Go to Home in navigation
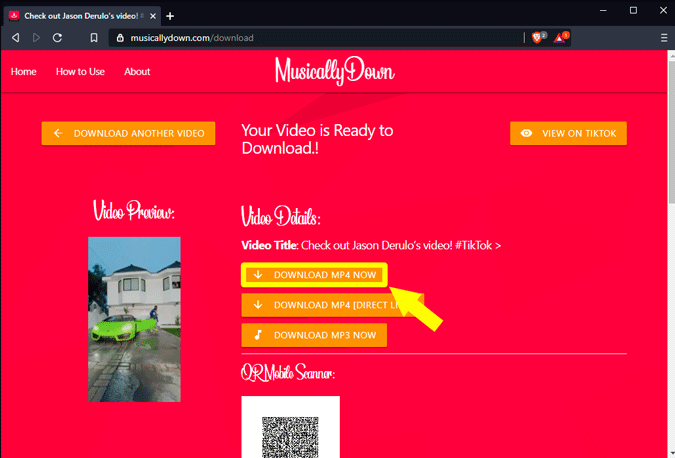Screen dimensions: 675x458 pyautogui.click(x=24, y=71)
